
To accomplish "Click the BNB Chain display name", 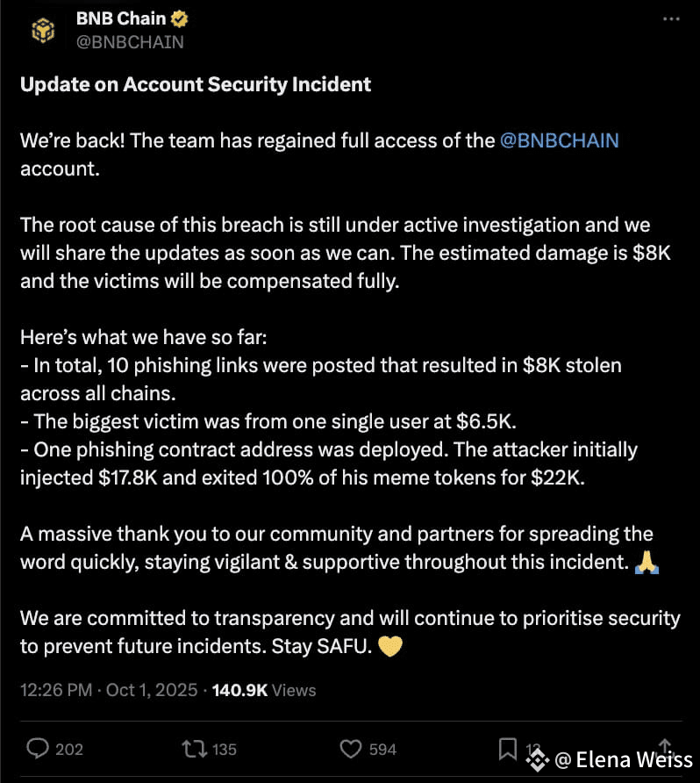I will point(121,18).
